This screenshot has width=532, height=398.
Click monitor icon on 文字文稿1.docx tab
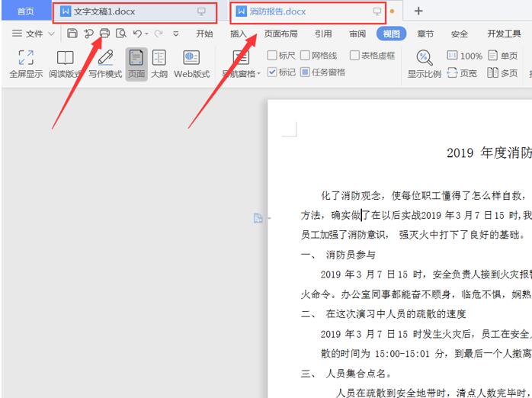201,11
